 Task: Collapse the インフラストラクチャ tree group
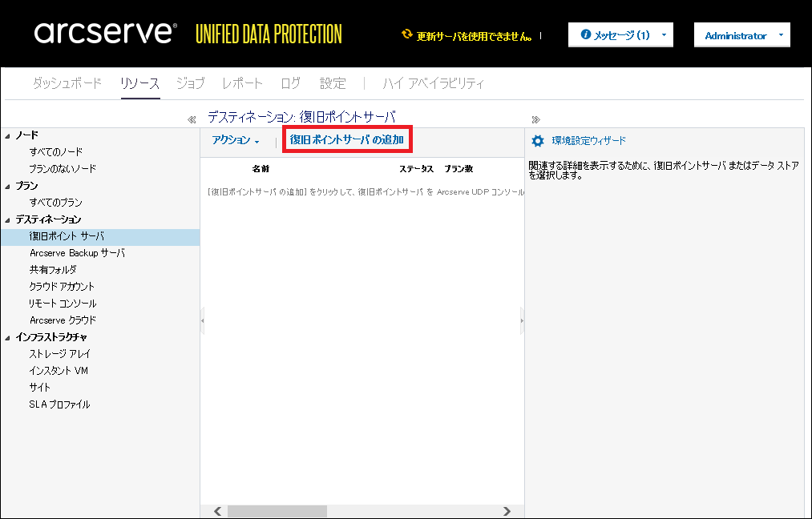click(x=8, y=338)
